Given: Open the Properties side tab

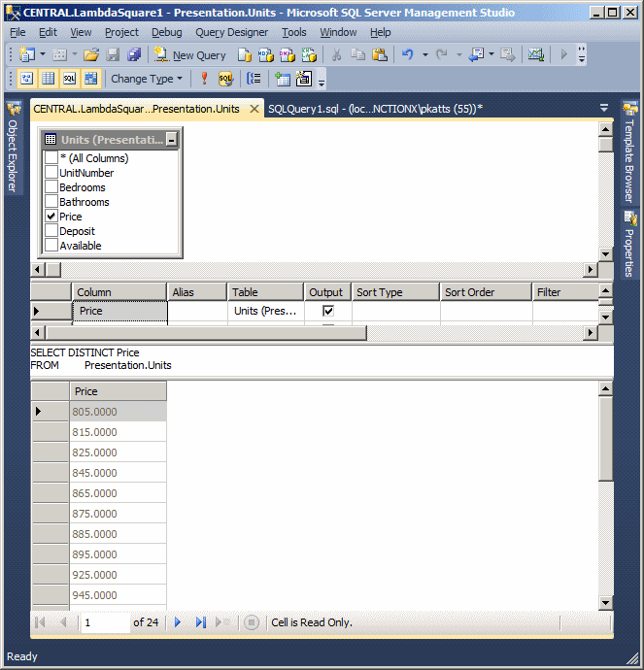Looking at the screenshot, I should click(629, 244).
